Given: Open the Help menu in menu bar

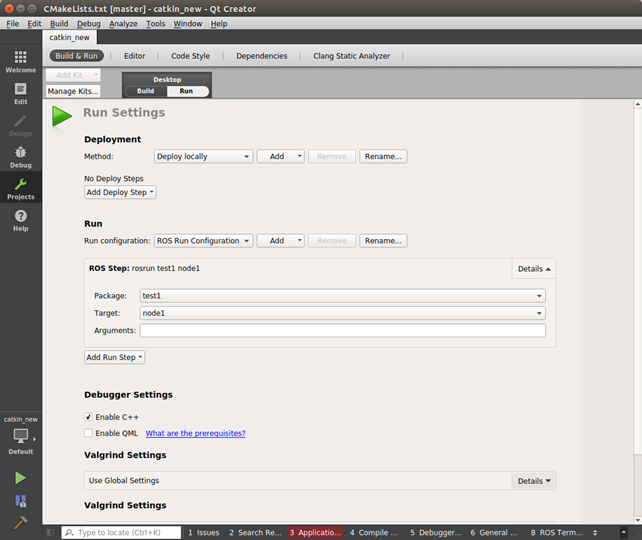Looking at the screenshot, I should tap(219, 24).
